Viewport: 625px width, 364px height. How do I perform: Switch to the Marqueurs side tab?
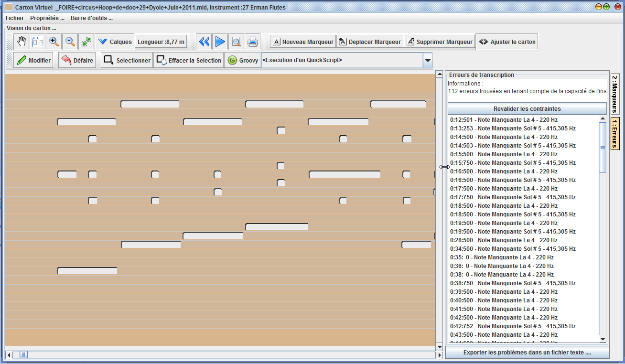[x=615, y=93]
